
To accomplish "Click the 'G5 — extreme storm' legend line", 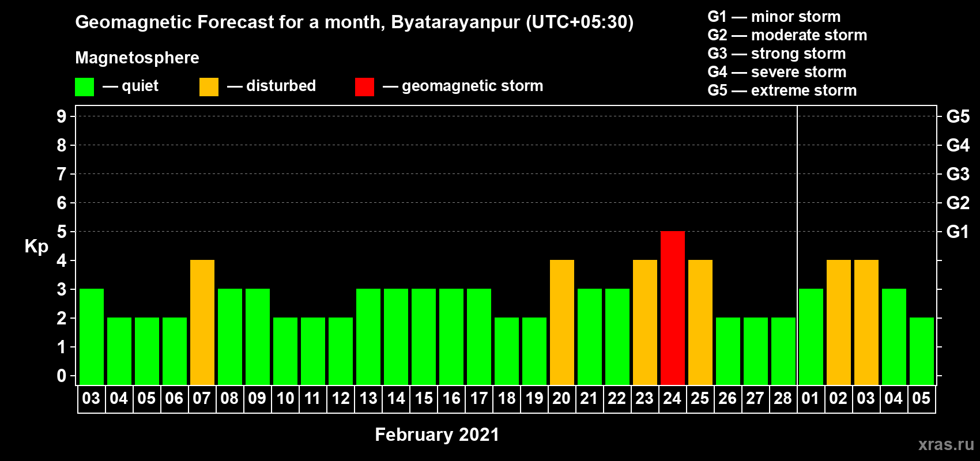I will tap(782, 90).
